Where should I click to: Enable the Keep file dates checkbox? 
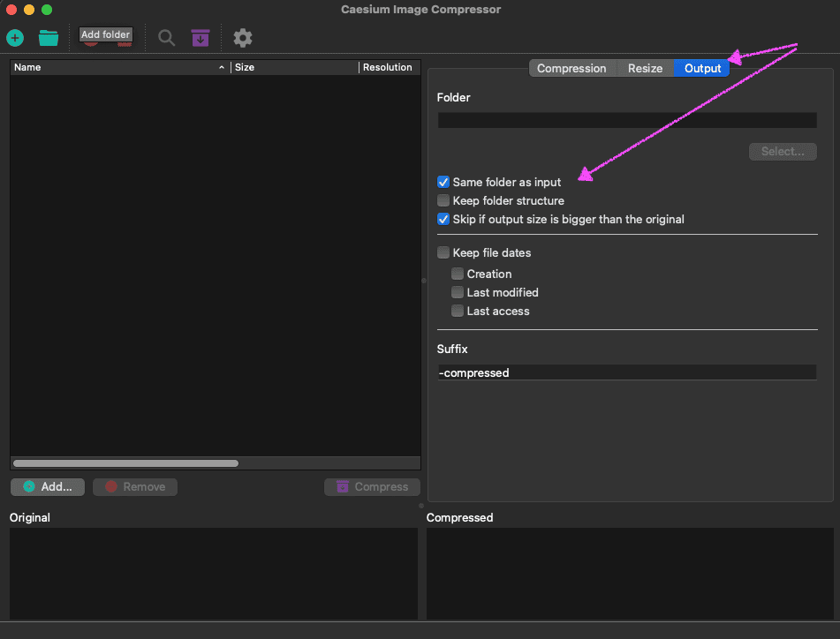point(443,253)
